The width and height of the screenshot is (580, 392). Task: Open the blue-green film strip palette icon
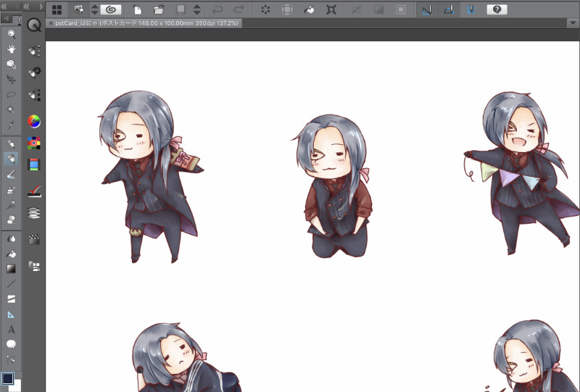click(x=34, y=164)
